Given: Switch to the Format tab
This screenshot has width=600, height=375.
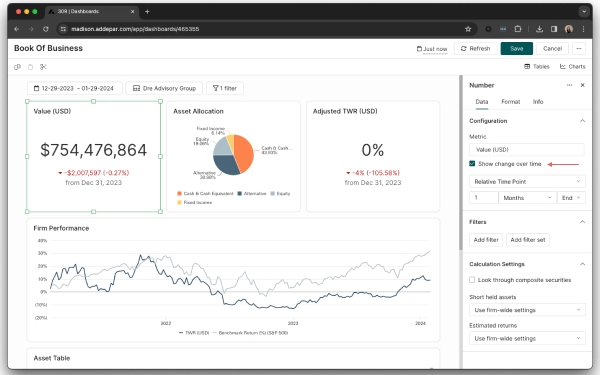Looking at the screenshot, I should [x=510, y=102].
